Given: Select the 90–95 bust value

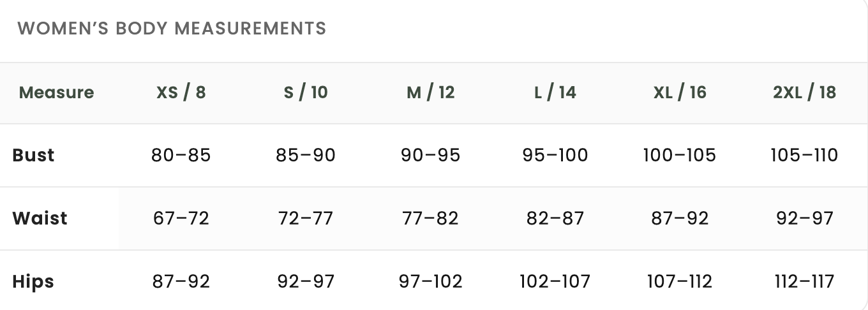Looking at the screenshot, I should click(x=431, y=155).
